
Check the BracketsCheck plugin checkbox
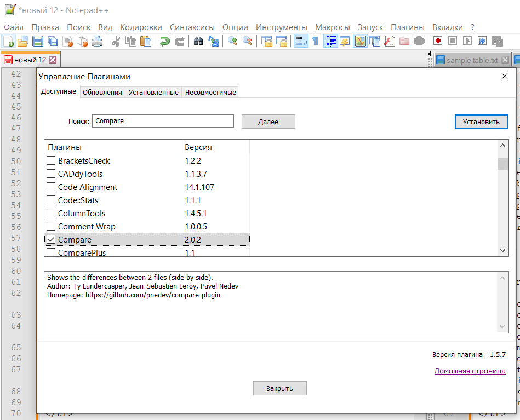(x=51, y=161)
